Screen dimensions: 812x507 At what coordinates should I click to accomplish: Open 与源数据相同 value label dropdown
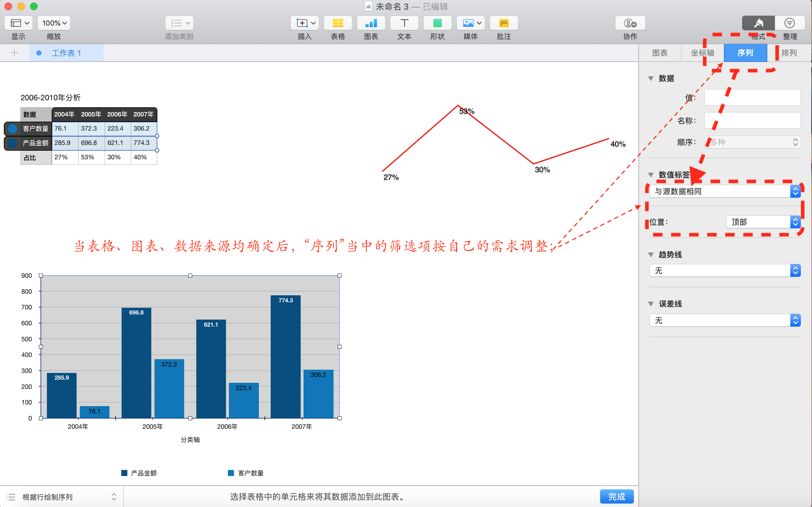725,192
